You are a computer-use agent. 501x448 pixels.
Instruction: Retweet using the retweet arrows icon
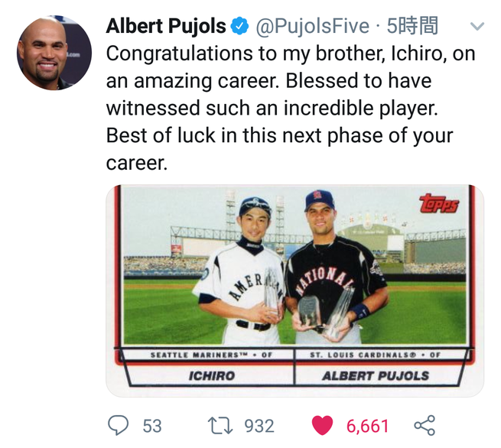220,425
